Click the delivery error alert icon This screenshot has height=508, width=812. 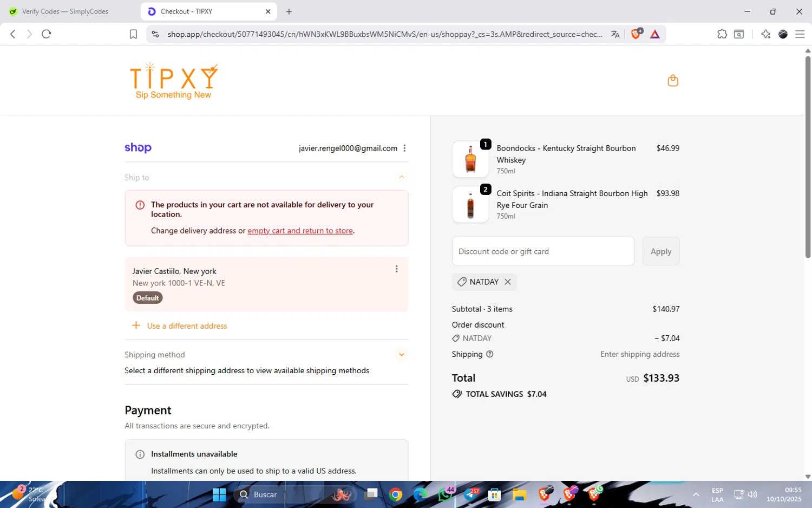pyautogui.click(x=140, y=205)
